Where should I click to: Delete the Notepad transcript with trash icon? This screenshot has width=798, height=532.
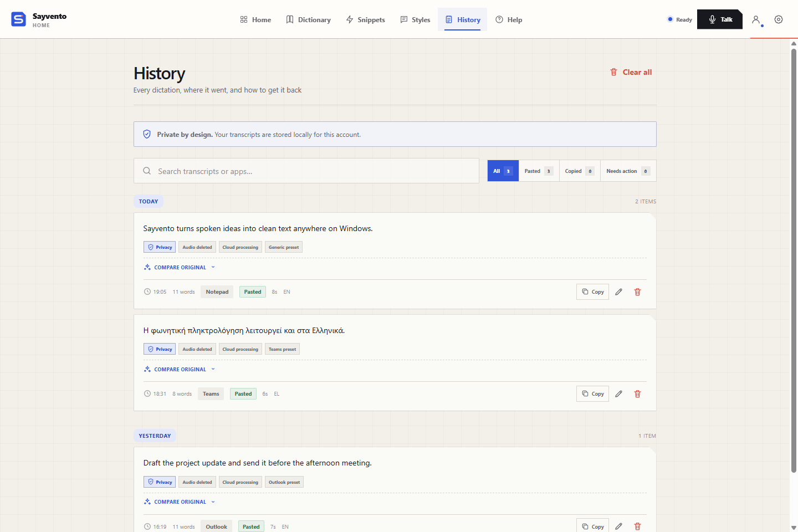coord(637,292)
